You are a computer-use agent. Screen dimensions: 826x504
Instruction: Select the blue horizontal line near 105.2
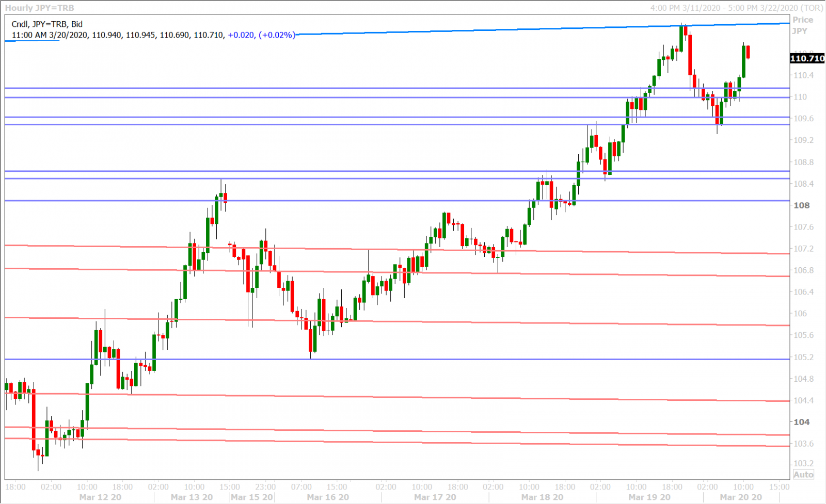click(413, 359)
